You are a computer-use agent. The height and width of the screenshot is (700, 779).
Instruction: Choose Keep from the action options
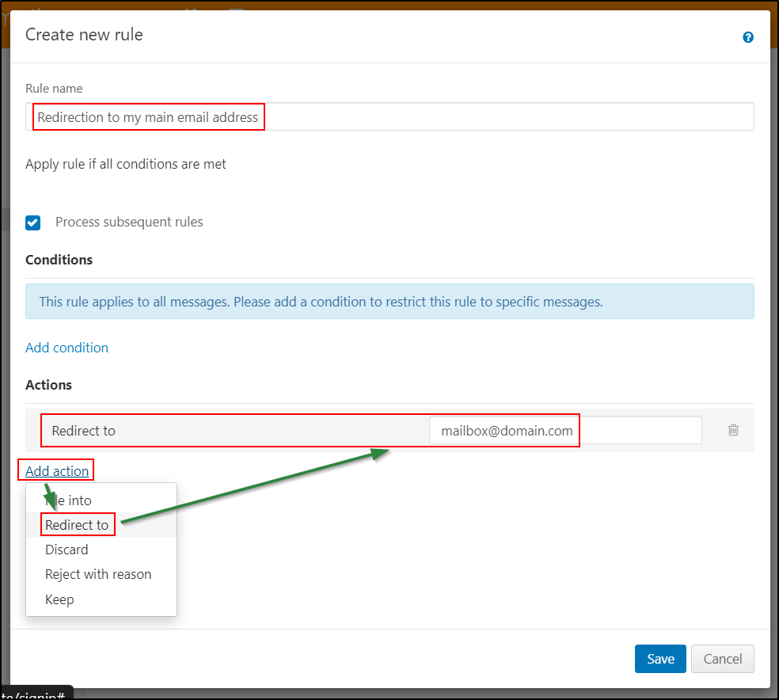[x=59, y=599]
